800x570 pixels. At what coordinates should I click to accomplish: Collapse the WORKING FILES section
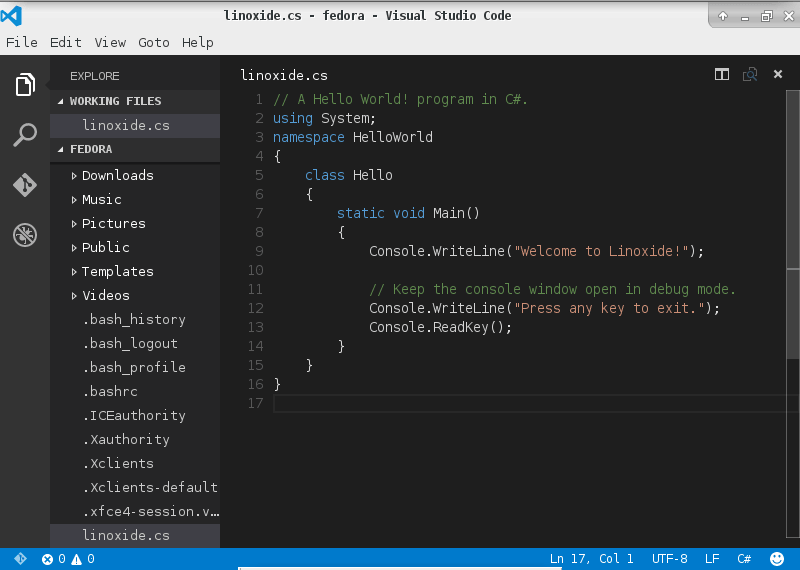(x=114, y=101)
